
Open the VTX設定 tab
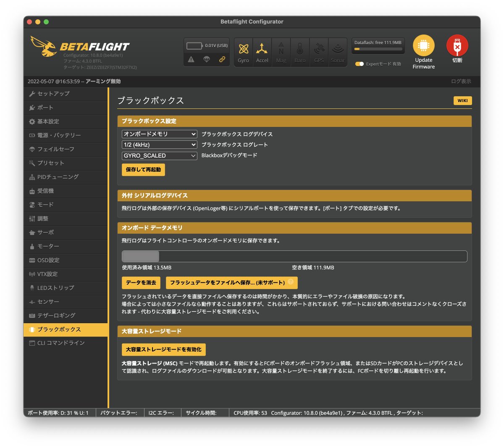click(x=66, y=274)
